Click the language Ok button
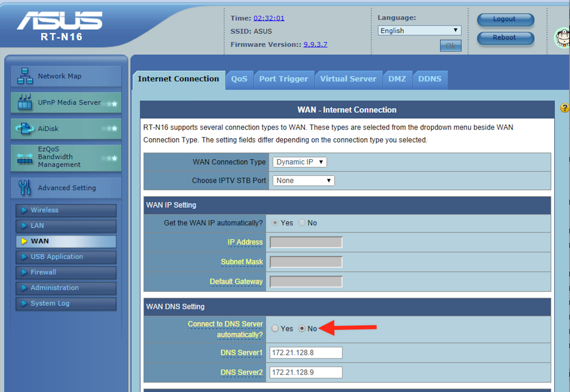This screenshot has width=570, height=392. (451, 46)
